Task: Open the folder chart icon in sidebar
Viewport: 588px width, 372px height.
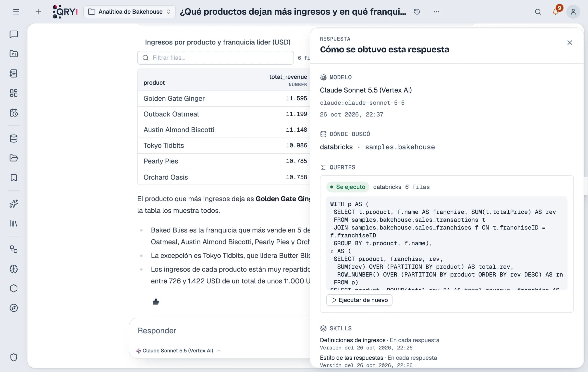Action: pyautogui.click(x=14, y=54)
